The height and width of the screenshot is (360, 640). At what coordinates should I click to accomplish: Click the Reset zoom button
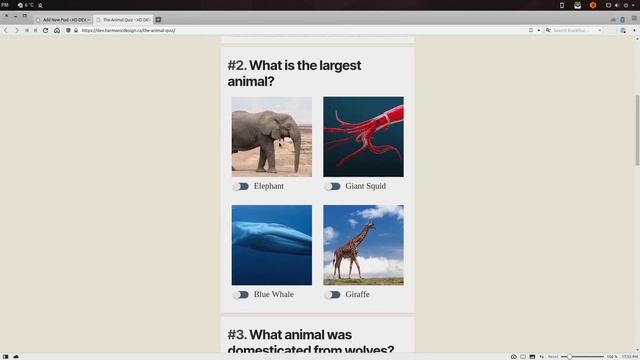click(x=553, y=357)
